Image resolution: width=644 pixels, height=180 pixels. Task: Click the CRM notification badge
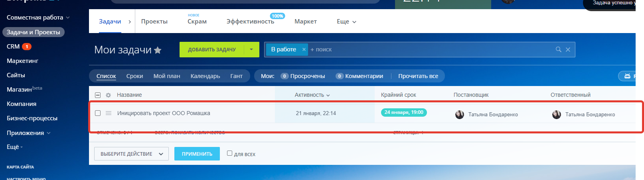[x=27, y=47]
